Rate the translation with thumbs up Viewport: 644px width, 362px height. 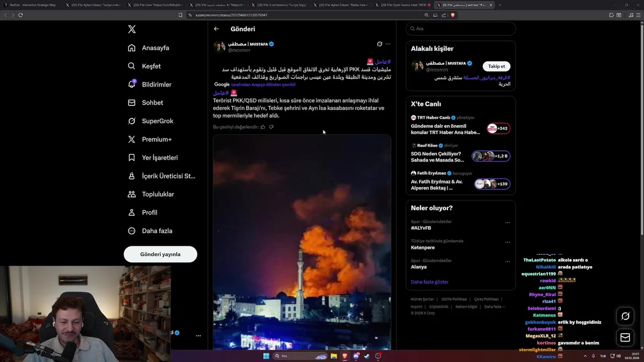[263, 127]
